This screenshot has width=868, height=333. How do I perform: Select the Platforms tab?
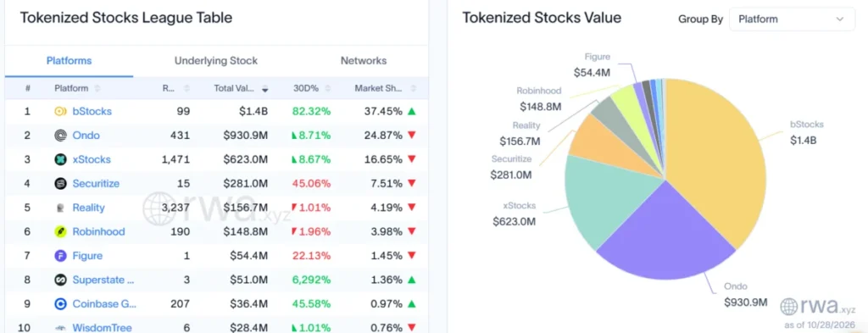(70, 61)
